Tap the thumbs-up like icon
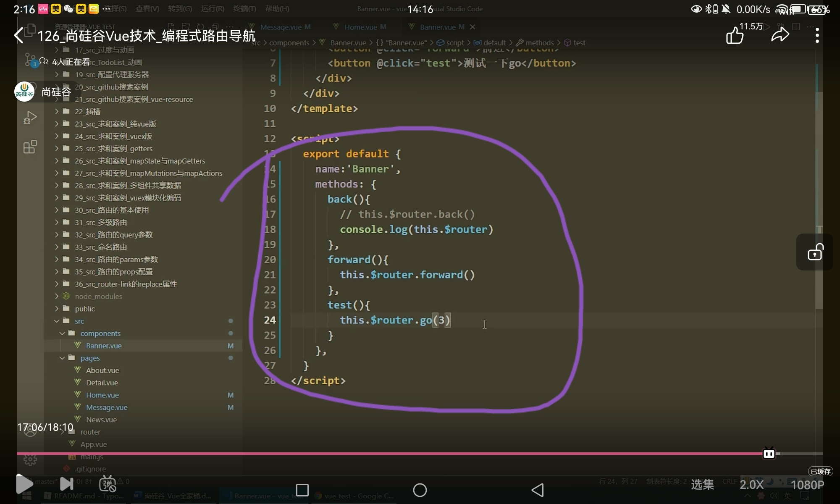 (x=735, y=35)
